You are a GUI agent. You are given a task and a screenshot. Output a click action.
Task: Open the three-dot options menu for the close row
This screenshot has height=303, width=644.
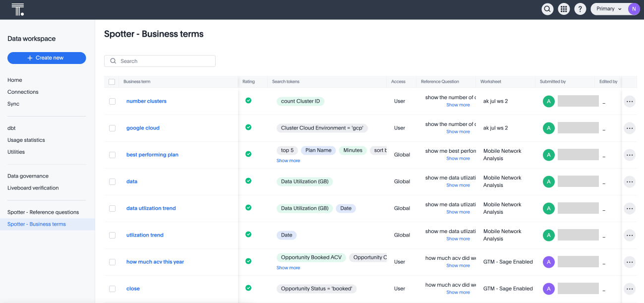tap(630, 289)
